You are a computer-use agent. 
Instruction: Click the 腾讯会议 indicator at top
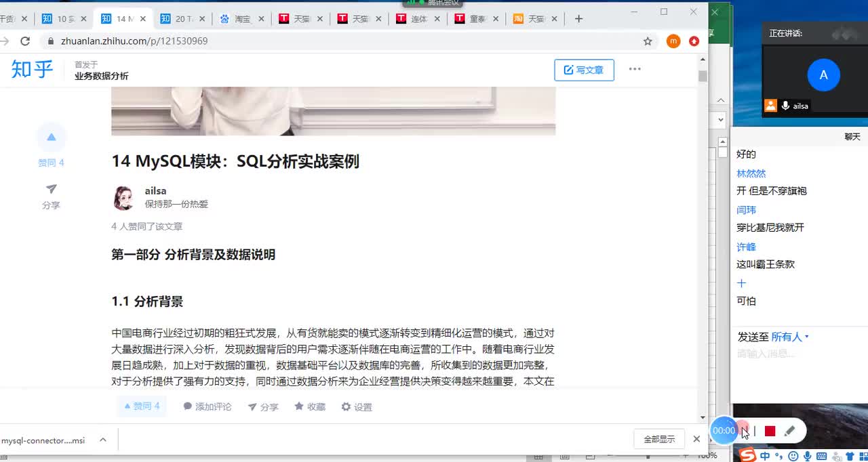click(433, 3)
